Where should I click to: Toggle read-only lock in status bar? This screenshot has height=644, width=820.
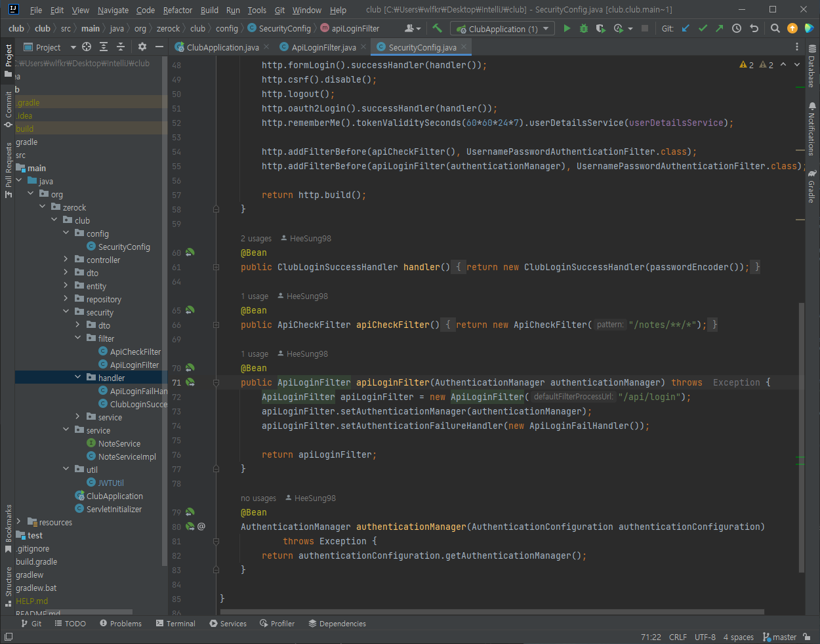click(x=807, y=637)
